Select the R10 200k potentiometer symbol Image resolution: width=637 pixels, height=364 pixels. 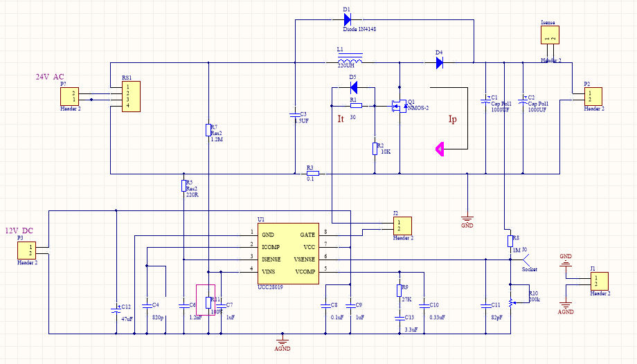point(510,302)
